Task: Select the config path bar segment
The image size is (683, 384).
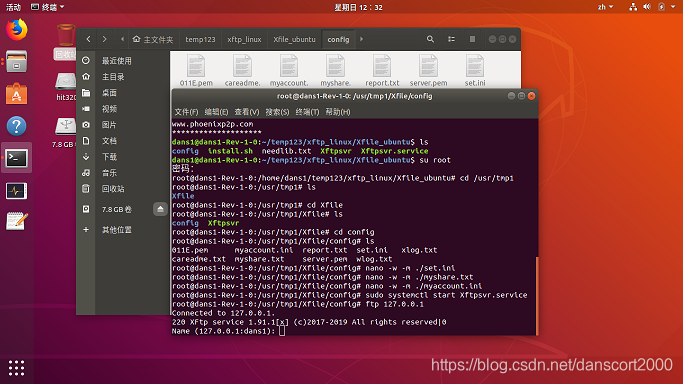Action: [x=338, y=39]
